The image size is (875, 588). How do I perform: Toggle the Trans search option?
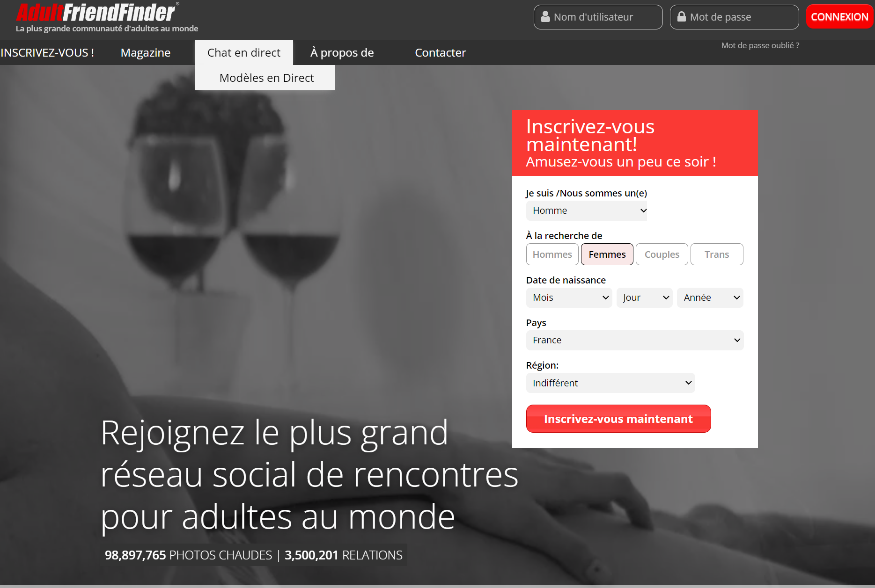(x=717, y=254)
